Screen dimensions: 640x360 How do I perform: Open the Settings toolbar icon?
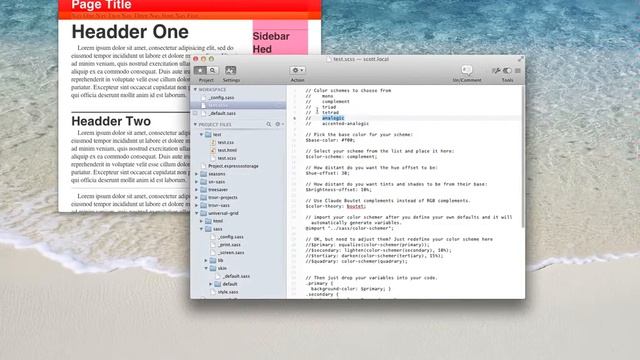(x=231, y=70)
